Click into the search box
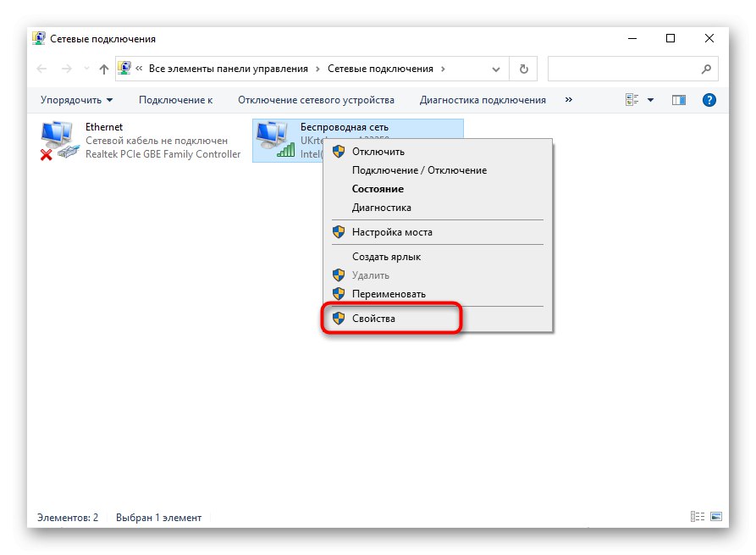Screen dimensions: 756x555 tap(632, 69)
